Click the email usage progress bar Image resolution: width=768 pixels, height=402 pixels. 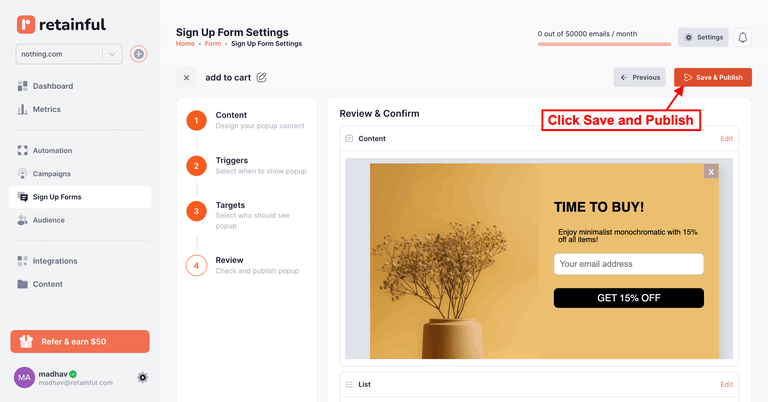pos(604,44)
